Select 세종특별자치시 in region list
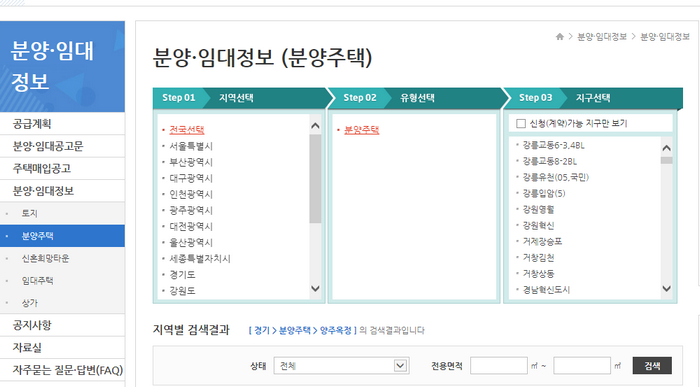 tap(200, 258)
